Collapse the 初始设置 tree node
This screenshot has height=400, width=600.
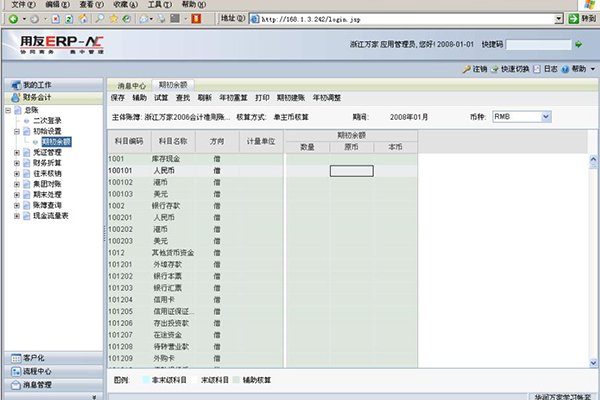point(17,132)
